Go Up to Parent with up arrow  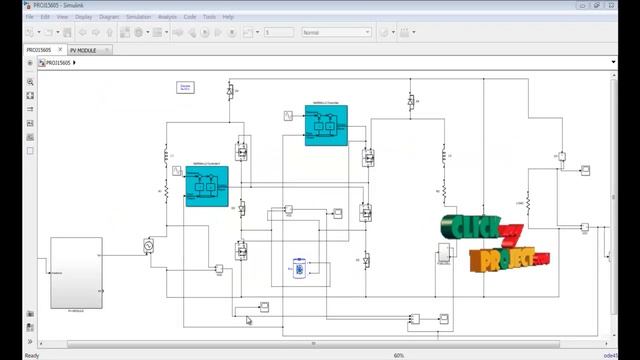click(109, 32)
